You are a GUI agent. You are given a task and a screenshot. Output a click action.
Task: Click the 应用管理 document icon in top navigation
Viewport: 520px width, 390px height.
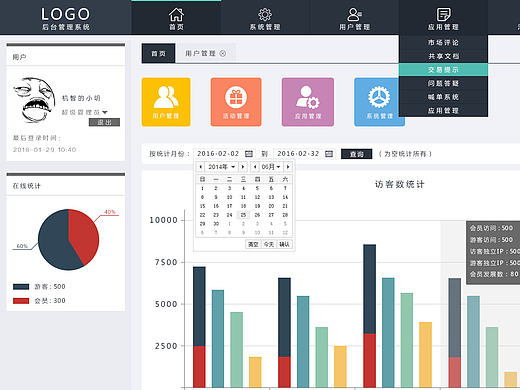tap(443, 15)
